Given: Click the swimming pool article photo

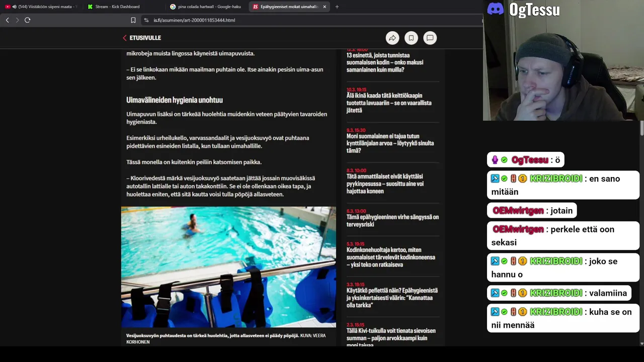Looking at the screenshot, I should click(228, 267).
